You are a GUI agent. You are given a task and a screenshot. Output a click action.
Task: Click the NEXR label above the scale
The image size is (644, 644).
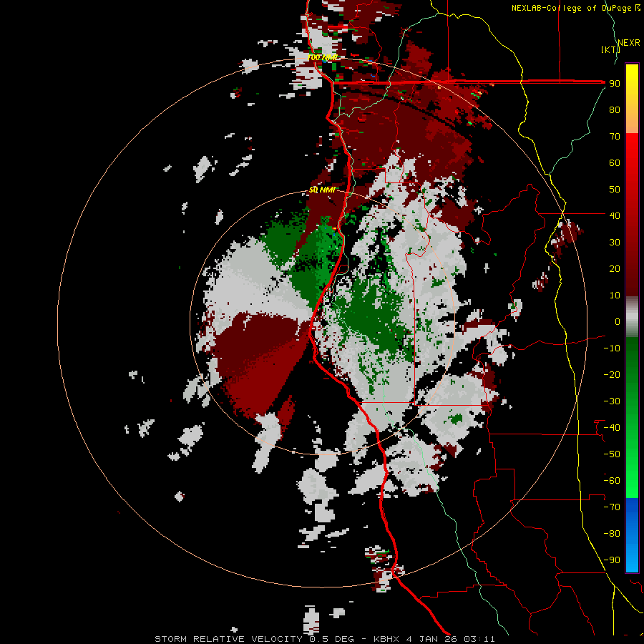[629, 43]
